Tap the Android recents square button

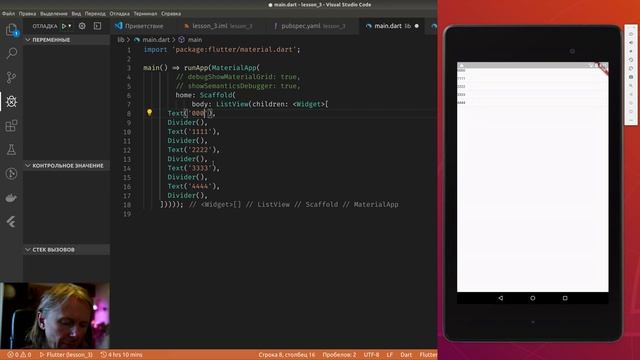(x=565, y=298)
